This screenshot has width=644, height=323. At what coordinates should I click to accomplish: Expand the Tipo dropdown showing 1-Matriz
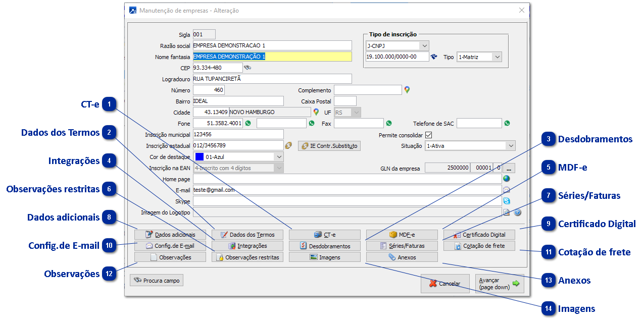[x=498, y=57]
